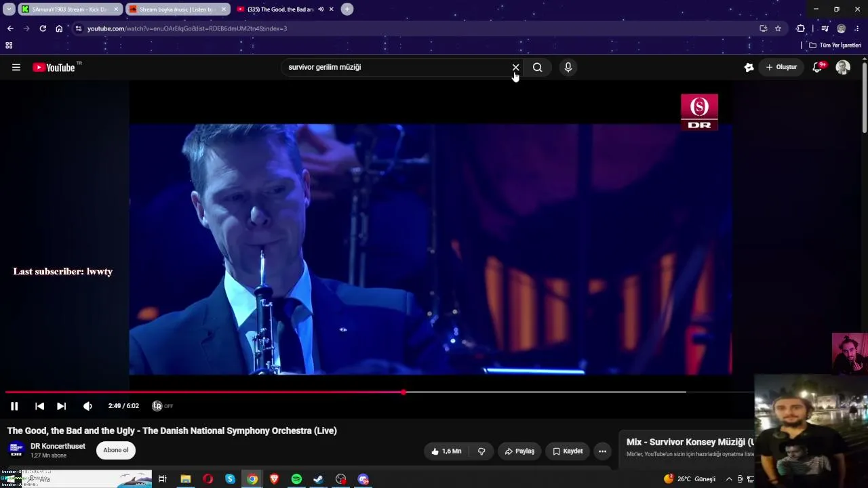Click the sparkle icon left of Oluştur
868x488 pixels.
point(749,67)
